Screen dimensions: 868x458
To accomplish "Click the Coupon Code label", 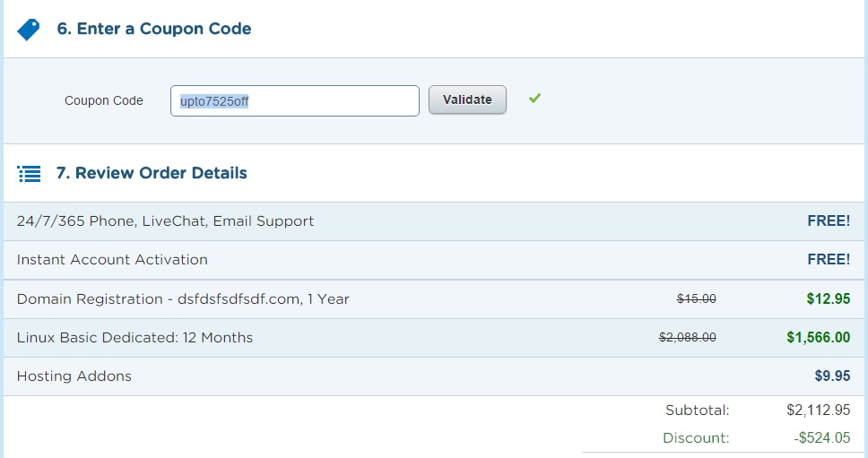I will point(104,101).
